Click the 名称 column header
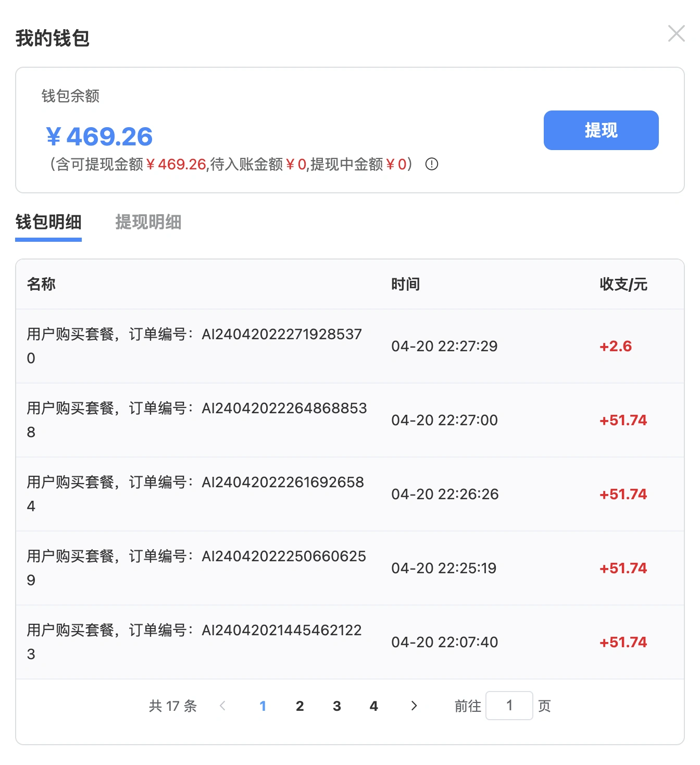Image resolution: width=700 pixels, height=765 pixels. pyautogui.click(x=41, y=284)
